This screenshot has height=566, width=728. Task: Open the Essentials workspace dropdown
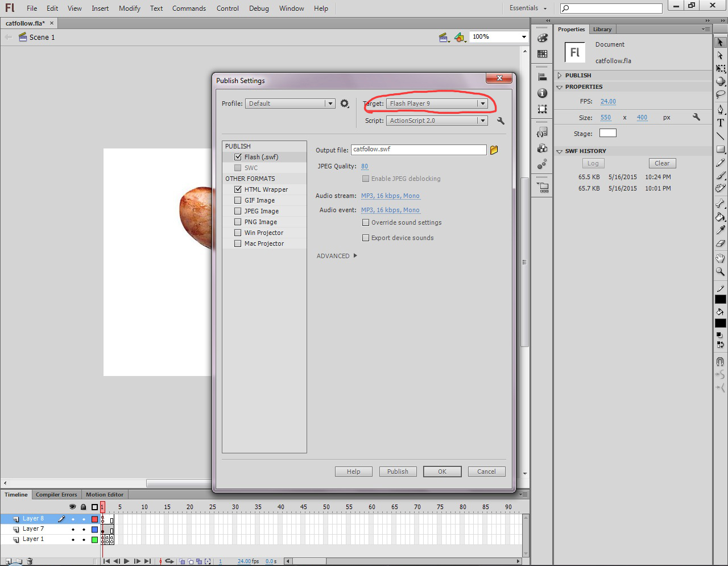[x=528, y=8]
